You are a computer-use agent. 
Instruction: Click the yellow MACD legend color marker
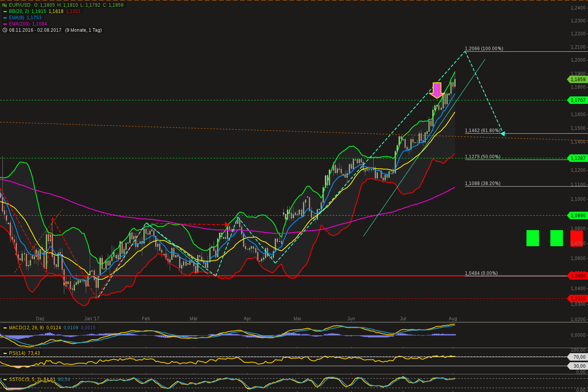coord(5,328)
